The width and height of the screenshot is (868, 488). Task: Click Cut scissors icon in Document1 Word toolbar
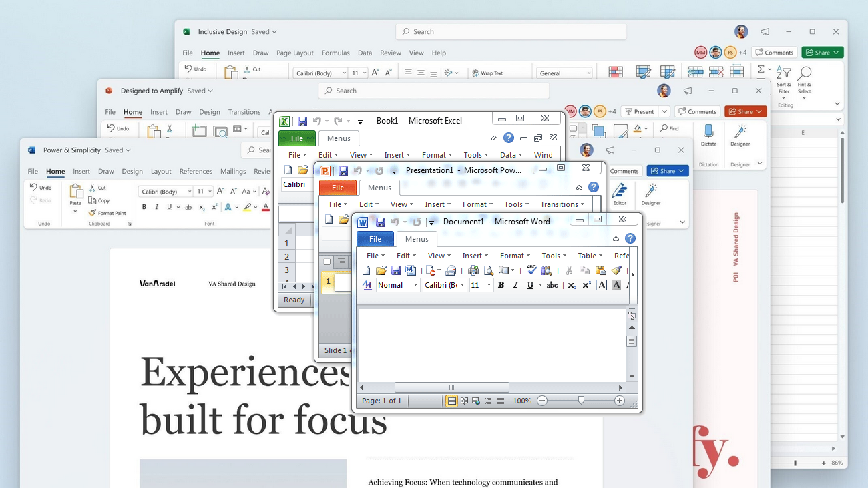569,270
